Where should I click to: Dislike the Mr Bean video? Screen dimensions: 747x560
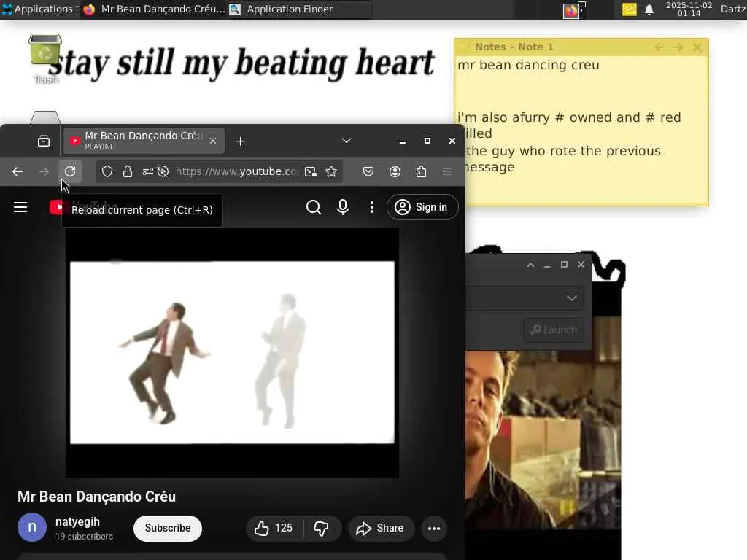point(322,528)
